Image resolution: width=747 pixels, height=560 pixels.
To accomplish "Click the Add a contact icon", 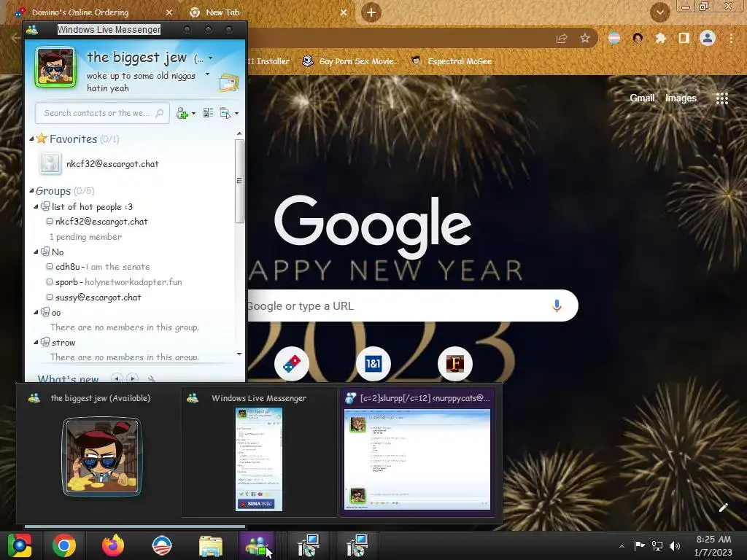I will click(x=182, y=113).
